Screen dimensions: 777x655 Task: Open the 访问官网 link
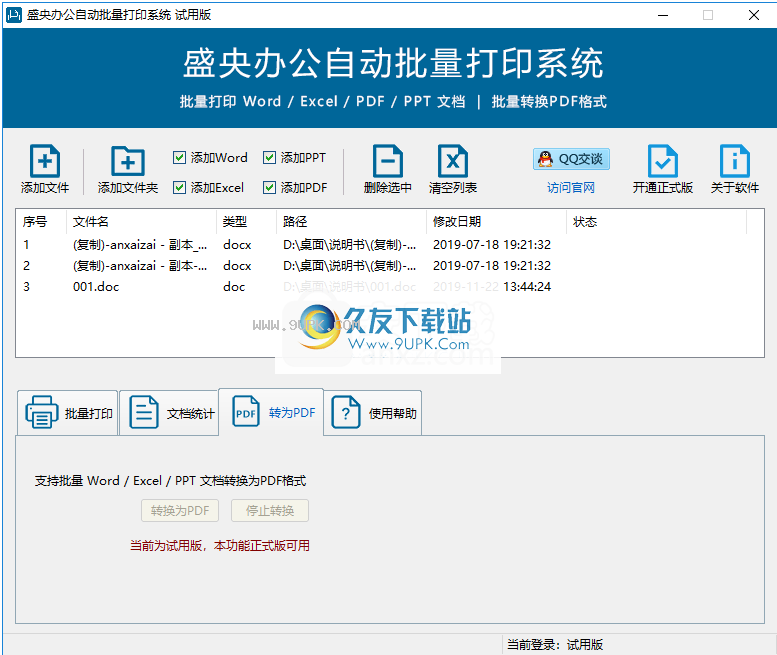[571, 188]
